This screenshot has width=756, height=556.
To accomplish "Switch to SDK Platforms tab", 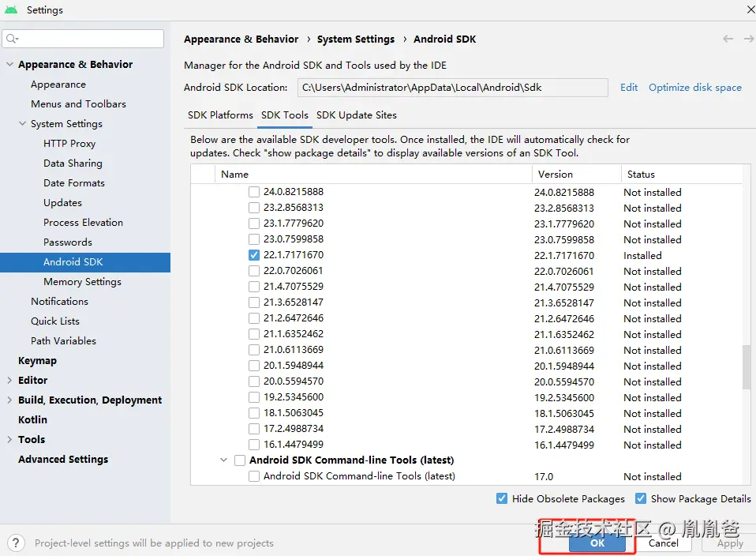I will (x=220, y=115).
